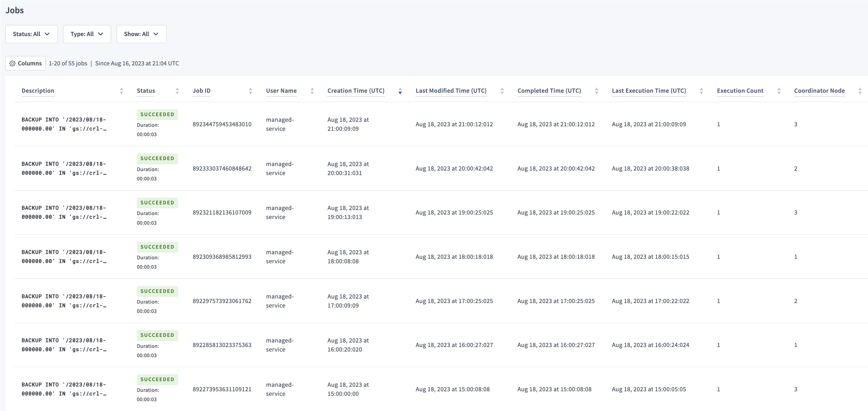The image size is (868, 411).
Task: Expand the Status filter dropdown
Action: [x=31, y=34]
